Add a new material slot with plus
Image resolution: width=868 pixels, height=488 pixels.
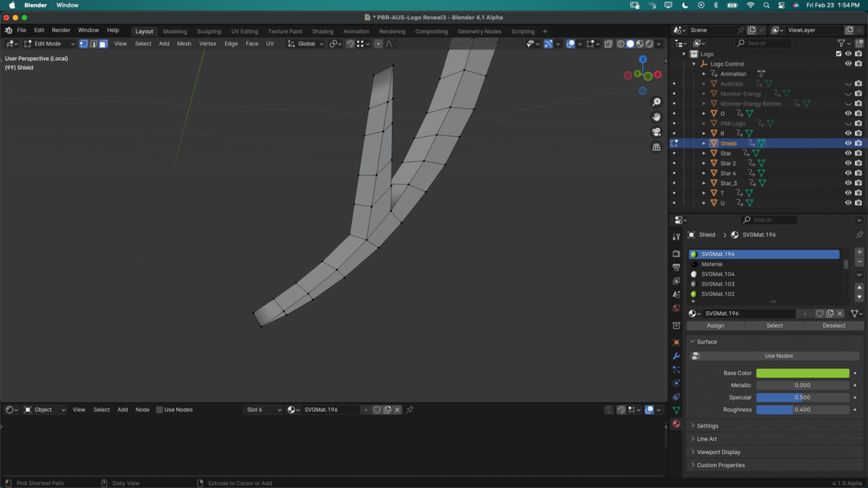click(x=859, y=252)
